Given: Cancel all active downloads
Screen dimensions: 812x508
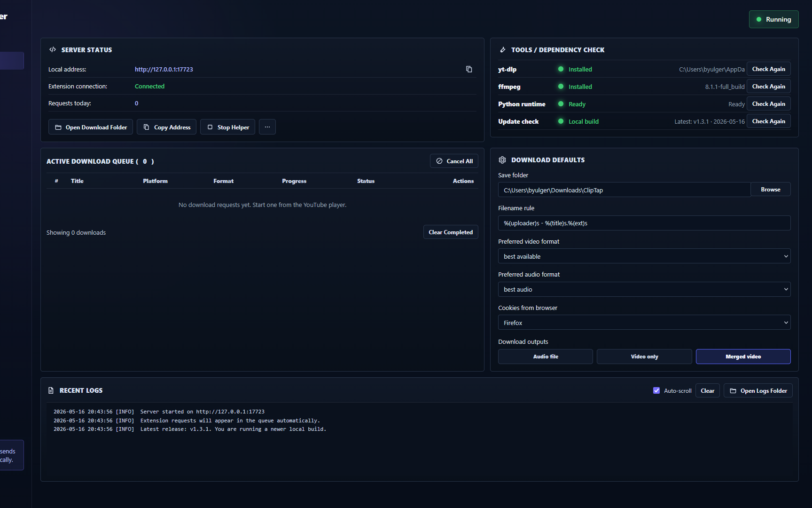Looking at the screenshot, I should [454, 161].
